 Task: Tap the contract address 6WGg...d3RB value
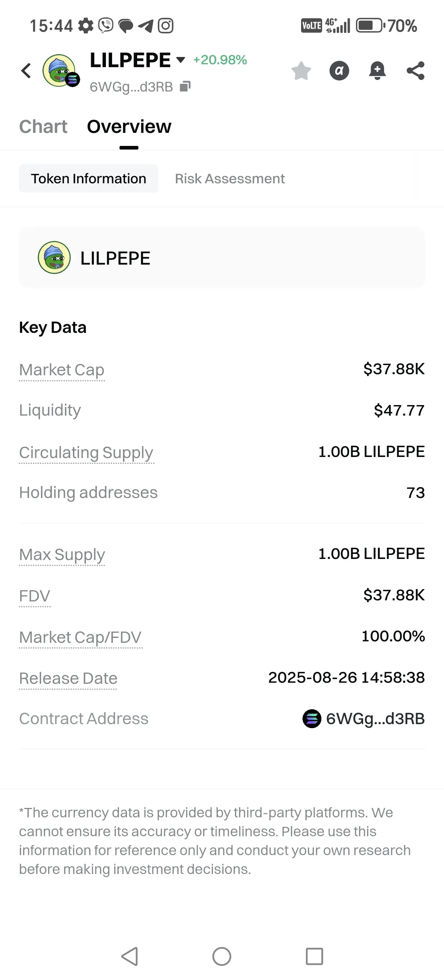374,719
